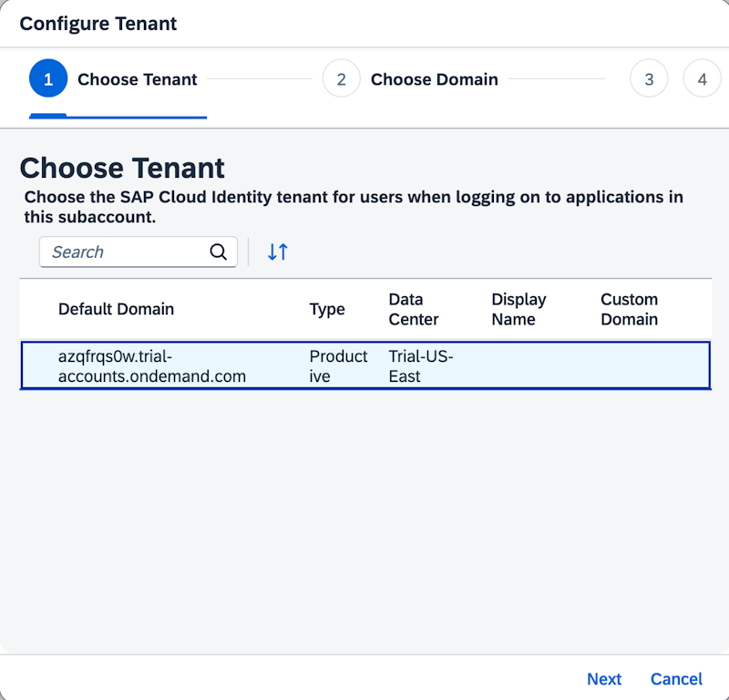729x700 pixels.
Task: Select wizard step 3 circle
Action: 649,79
